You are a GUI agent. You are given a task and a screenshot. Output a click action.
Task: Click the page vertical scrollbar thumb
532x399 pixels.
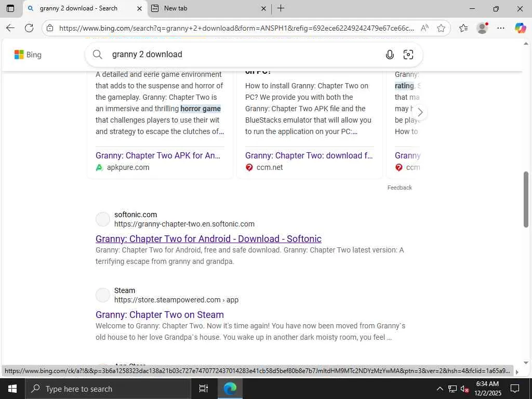click(526, 199)
